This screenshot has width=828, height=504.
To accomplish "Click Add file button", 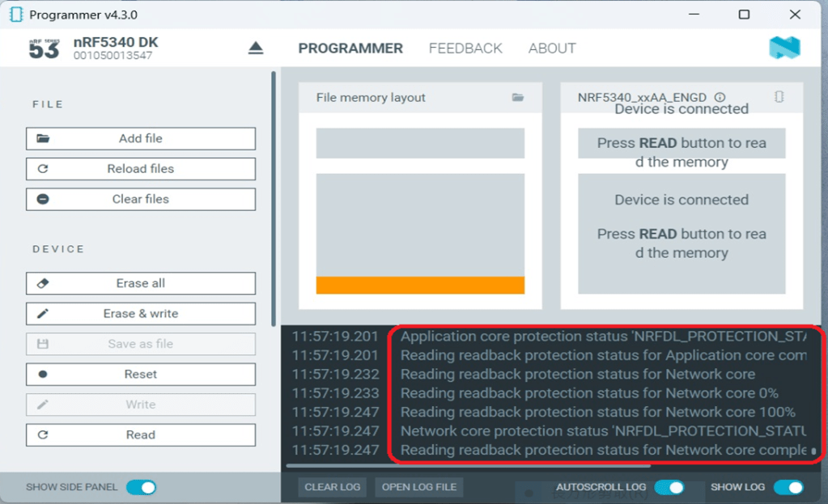I will 141,138.
